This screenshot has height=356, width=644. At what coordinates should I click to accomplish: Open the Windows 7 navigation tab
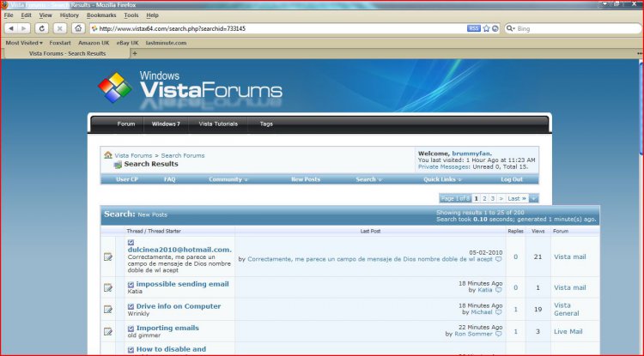166,124
